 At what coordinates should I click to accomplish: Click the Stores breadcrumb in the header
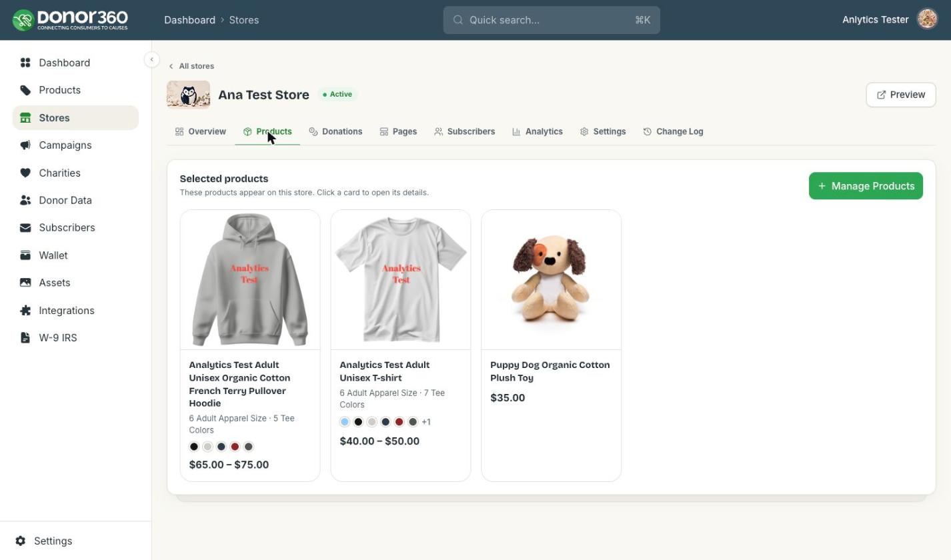pos(244,20)
